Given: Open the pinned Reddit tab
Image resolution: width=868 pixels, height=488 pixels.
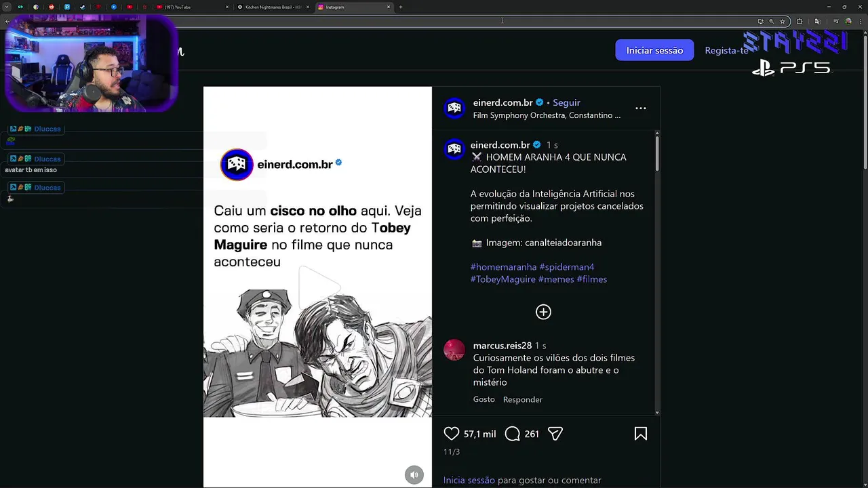Looking at the screenshot, I should tap(52, 7).
